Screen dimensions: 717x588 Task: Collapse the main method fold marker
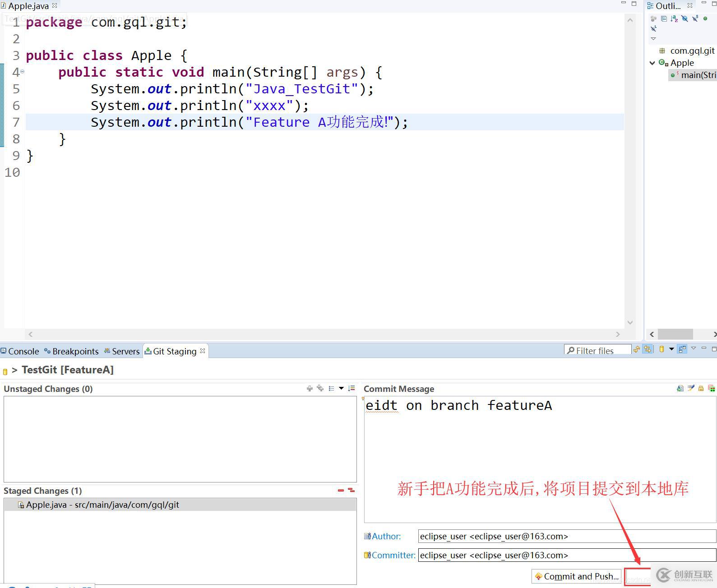pyautogui.click(x=22, y=71)
